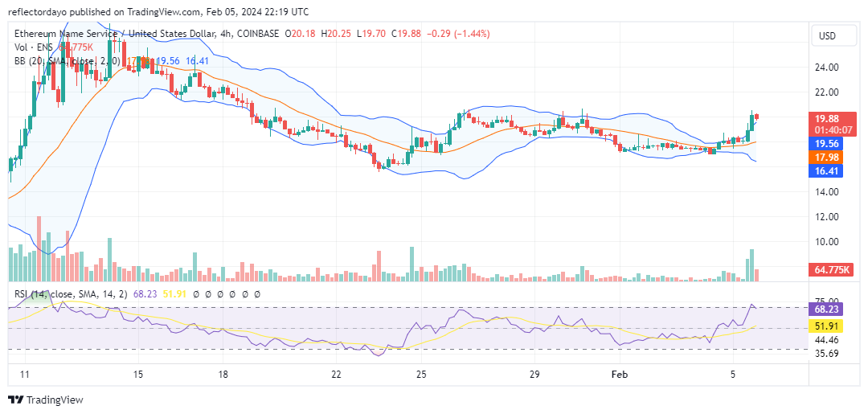Click the yellow 51.91 RSI average label
868x414 pixels.
[x=825, y=326]
